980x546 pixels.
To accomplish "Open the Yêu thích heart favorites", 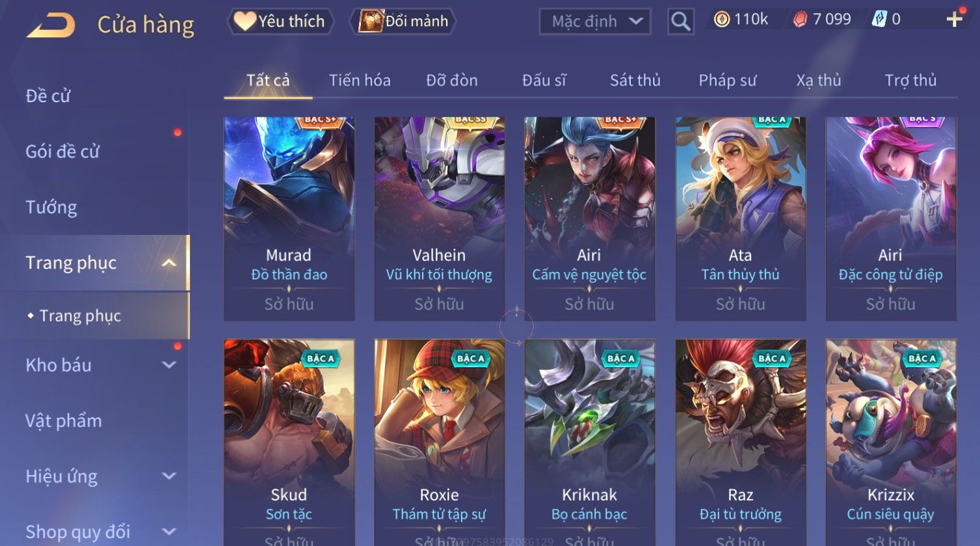I will 280,21.
